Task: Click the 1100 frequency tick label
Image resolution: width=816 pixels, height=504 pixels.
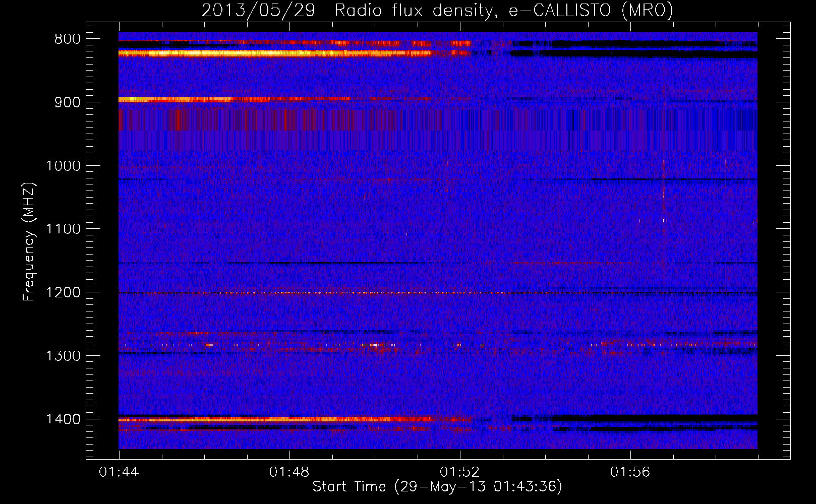Action: (63, 229)
